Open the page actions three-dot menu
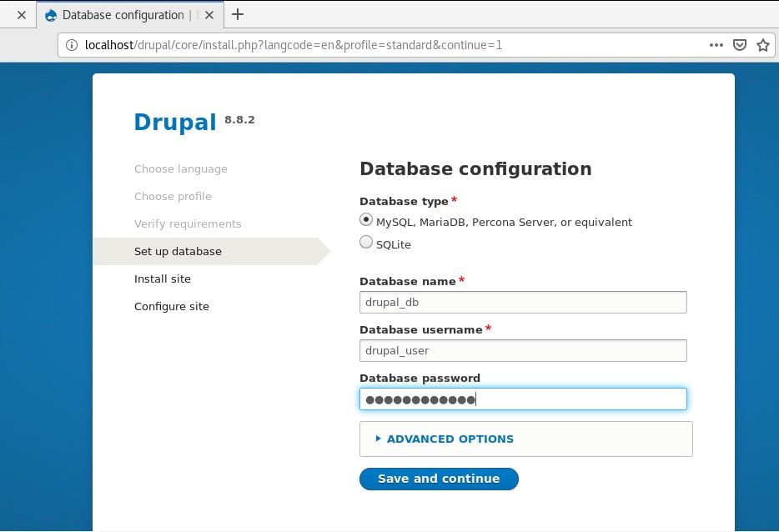Screen dimensions: 779x532 716,45
